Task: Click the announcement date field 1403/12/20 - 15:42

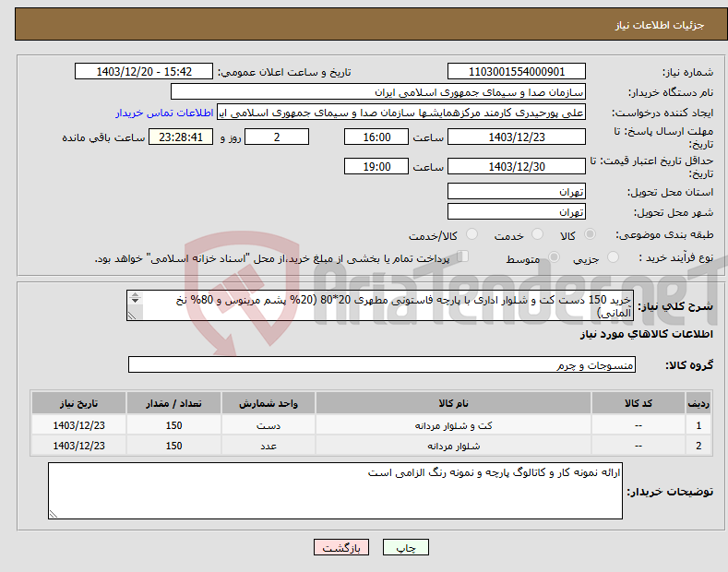Action: coord(144,72)
